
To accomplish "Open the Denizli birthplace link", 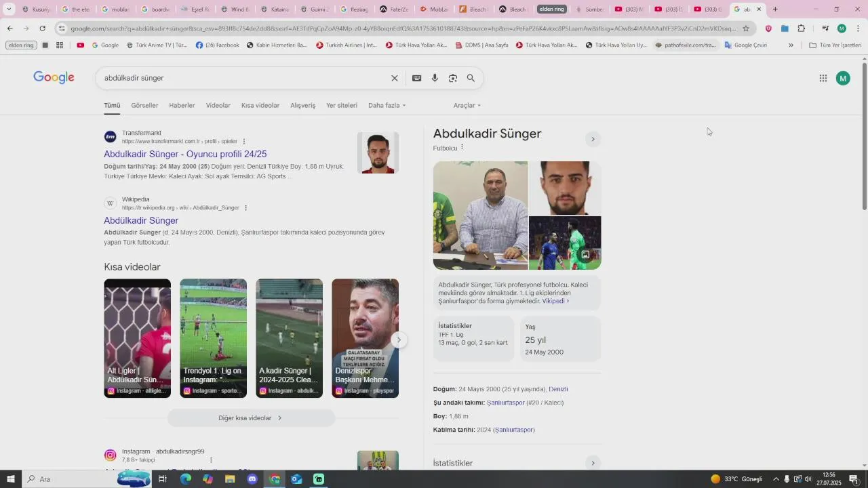I will (558, 389).
